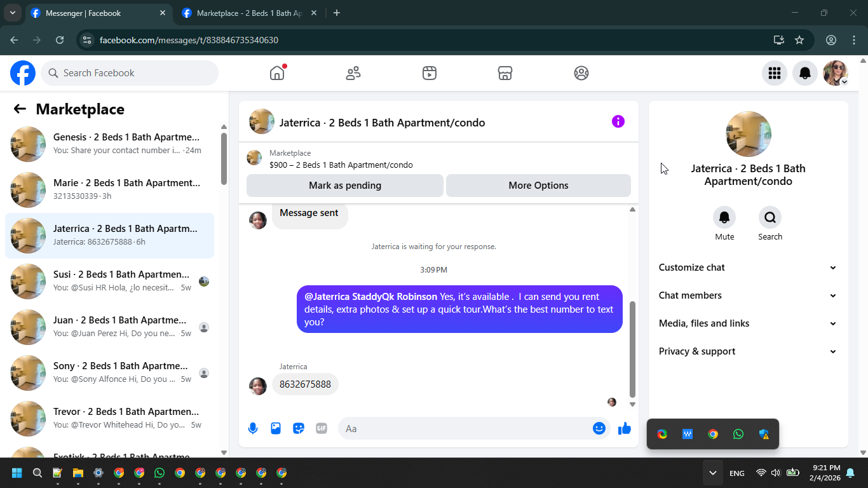The height and width of the screenshot is (488, 868).
Task: Open the Sony conversation
Action: 110,373
